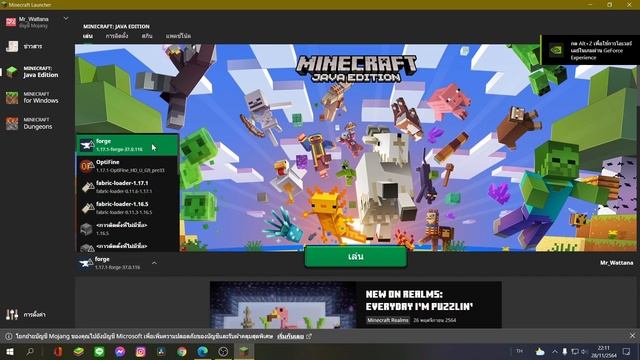Switch to the patch notes tab
640x360 pixels.
[x=178, y=36]
